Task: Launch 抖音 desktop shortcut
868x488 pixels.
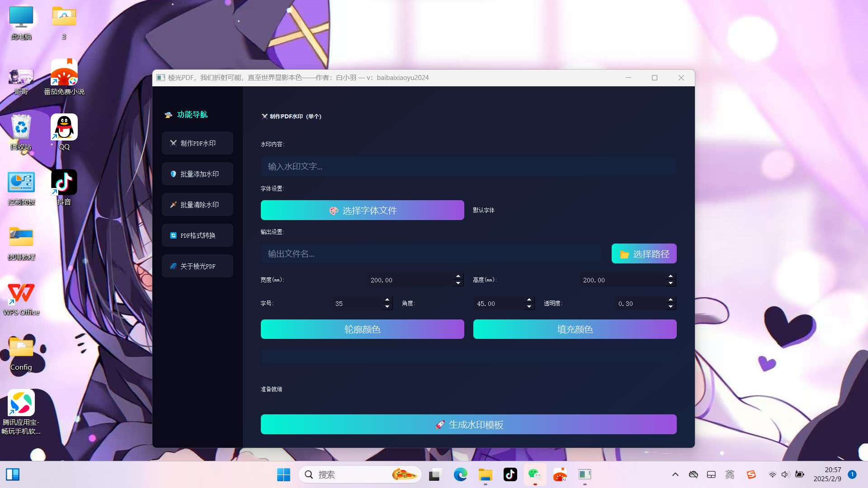Action: coord(64,188)
